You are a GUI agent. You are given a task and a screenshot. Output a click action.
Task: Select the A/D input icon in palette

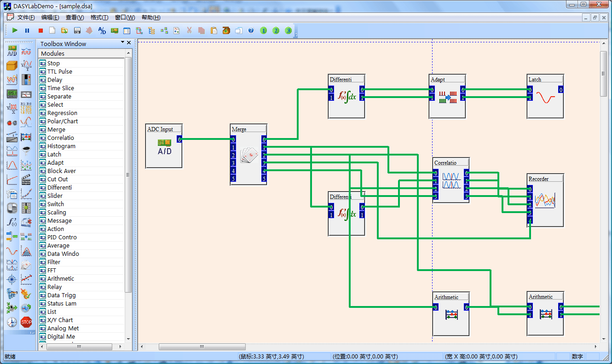coord(12,51)
